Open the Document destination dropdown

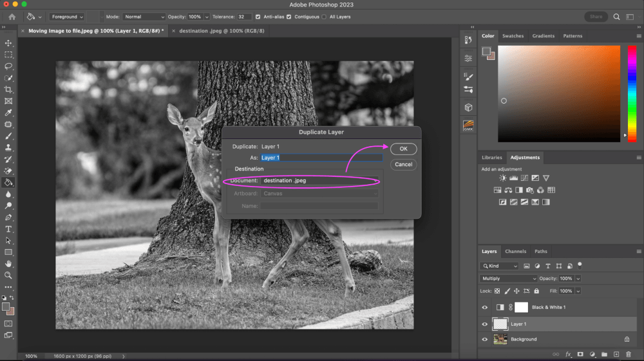click(x=320, y=181)
